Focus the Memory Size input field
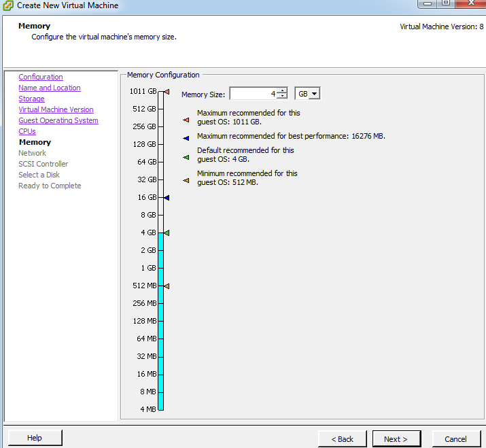The image size is (486, 448). (x=254, y=94)
